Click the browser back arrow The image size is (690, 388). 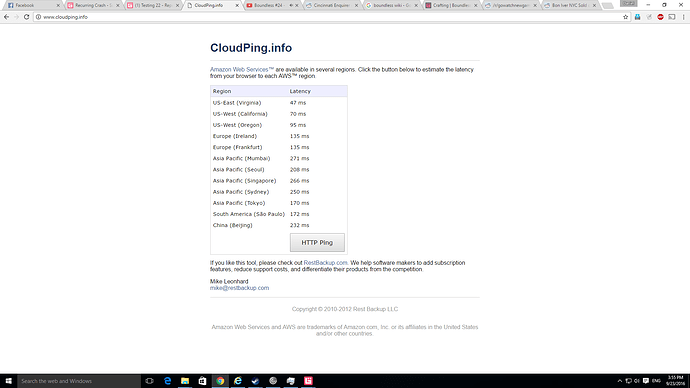click(x=6, y=17)
